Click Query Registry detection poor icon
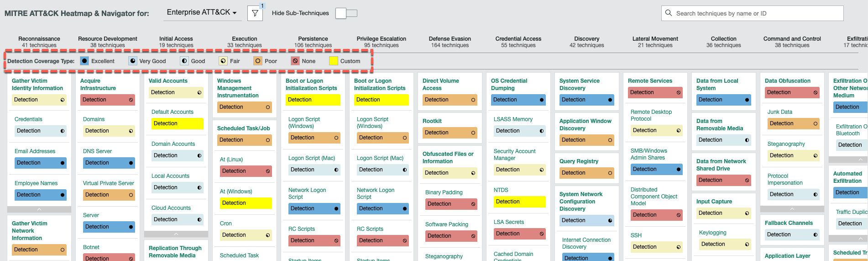 (610, 173)
